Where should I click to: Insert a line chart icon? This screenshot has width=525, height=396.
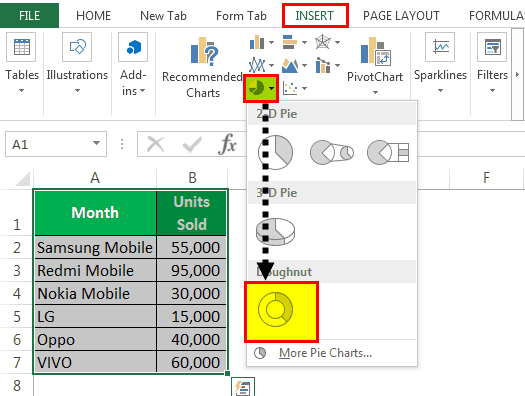point(257,65)
